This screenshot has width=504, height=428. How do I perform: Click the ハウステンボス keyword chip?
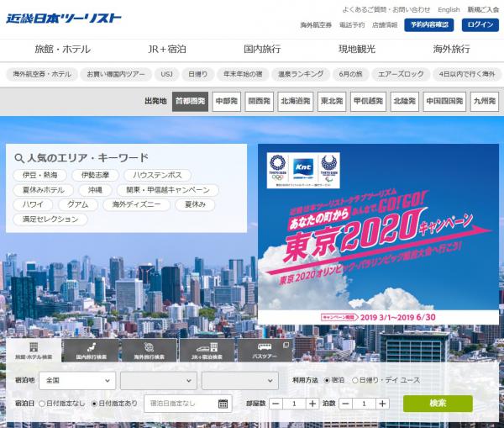[x=157, y=176]
